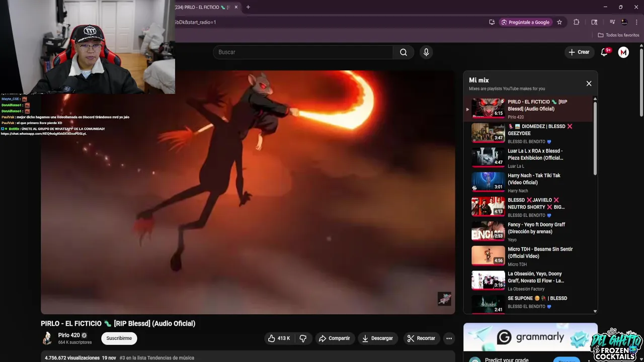Open Chrome extensions puzzle icon
The image size is (644, 362).
point(577,22)
